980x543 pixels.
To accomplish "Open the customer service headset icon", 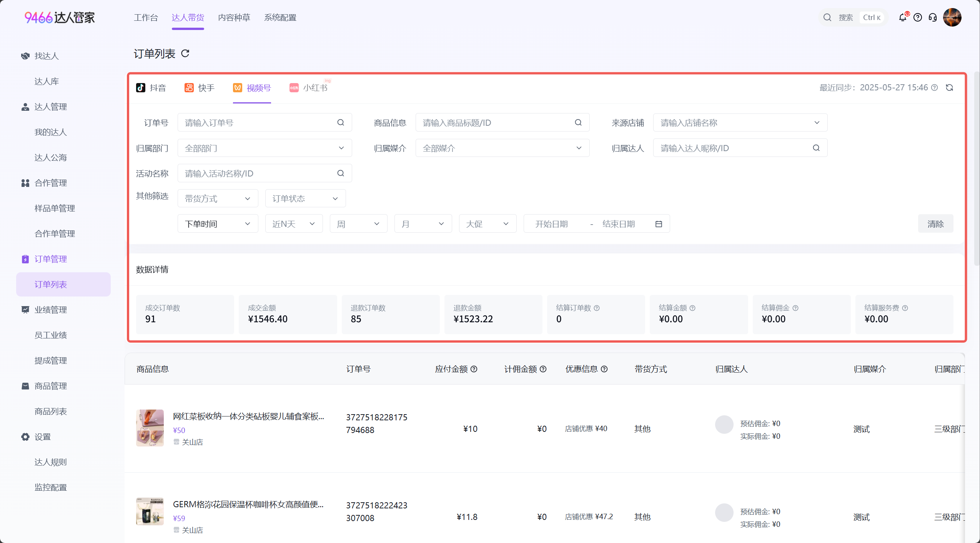I will tap(933, 17).
